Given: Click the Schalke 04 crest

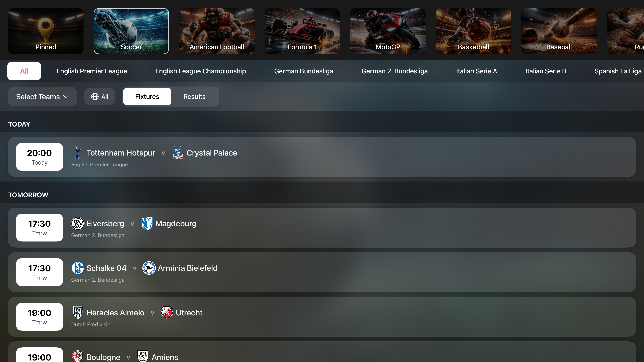Looking at the screenshot, I should click(x=78, y=268).
